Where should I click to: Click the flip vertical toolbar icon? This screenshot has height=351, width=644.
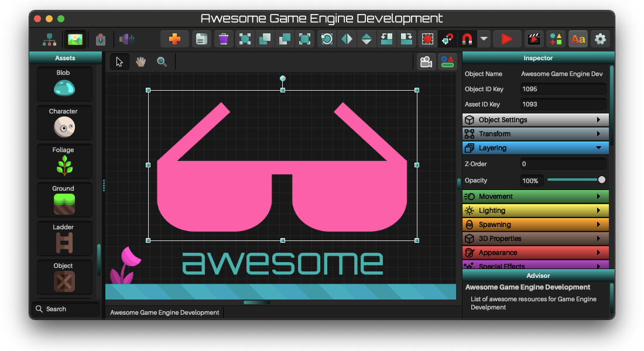pyautogui.click(x=367, y=39)
